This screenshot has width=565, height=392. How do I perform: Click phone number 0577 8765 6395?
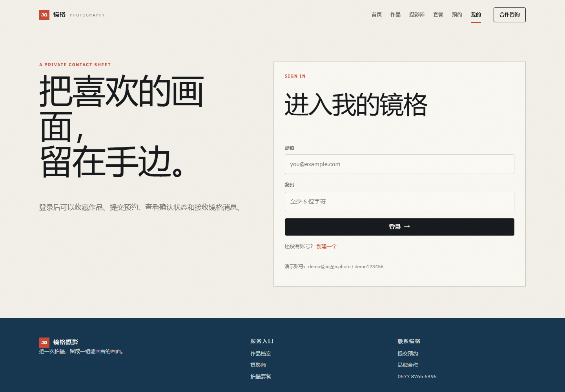(417, 376)
